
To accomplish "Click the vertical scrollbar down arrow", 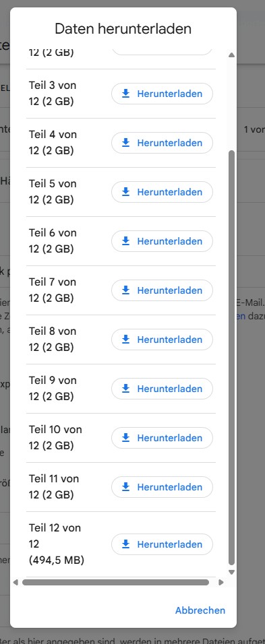I will point(231,572).
